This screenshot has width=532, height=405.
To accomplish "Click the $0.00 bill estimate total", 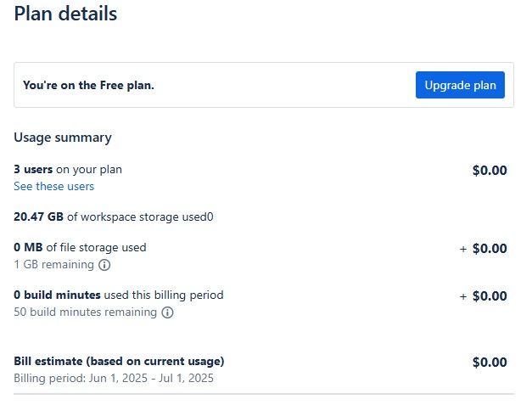I will [490, 363].
